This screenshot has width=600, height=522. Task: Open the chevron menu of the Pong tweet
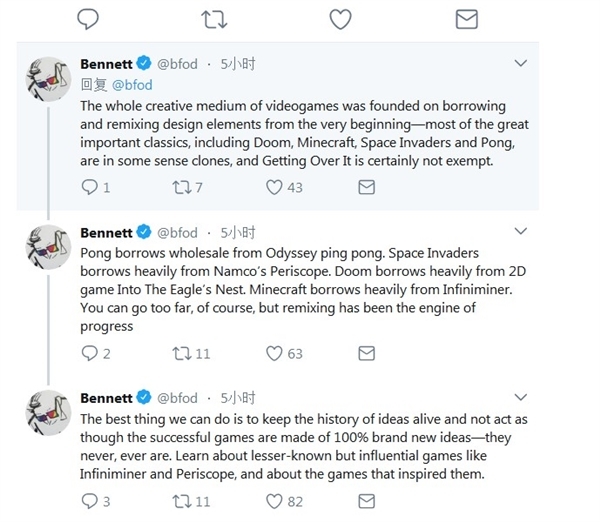coord(519,233)
